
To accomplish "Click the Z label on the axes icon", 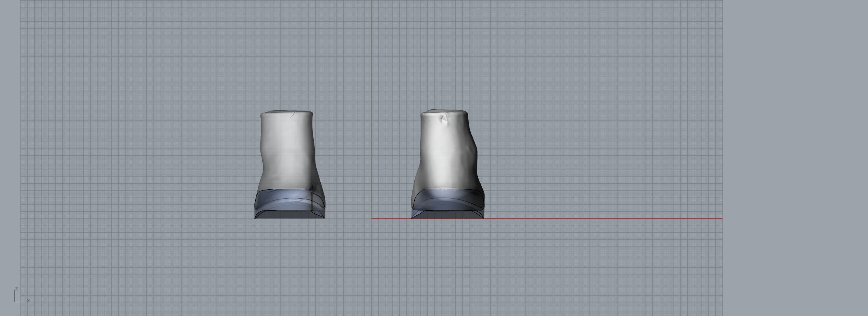I will click(16, 289).
